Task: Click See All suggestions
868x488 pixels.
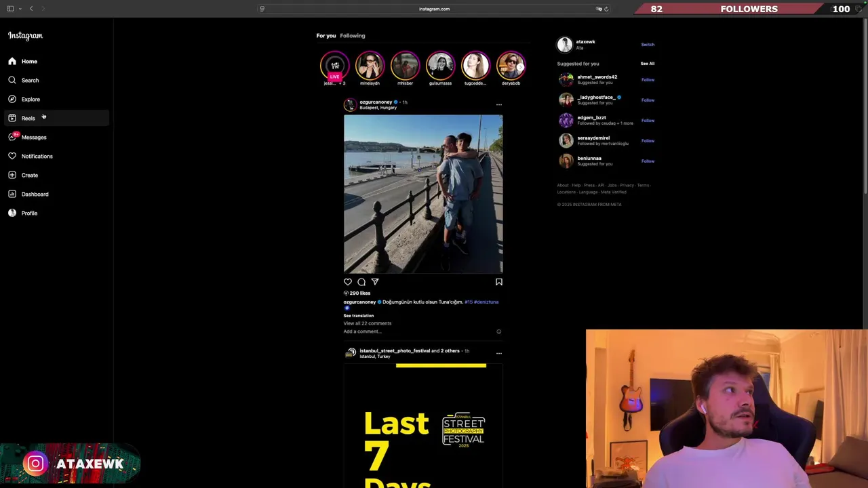Action: tap(648, 64)
